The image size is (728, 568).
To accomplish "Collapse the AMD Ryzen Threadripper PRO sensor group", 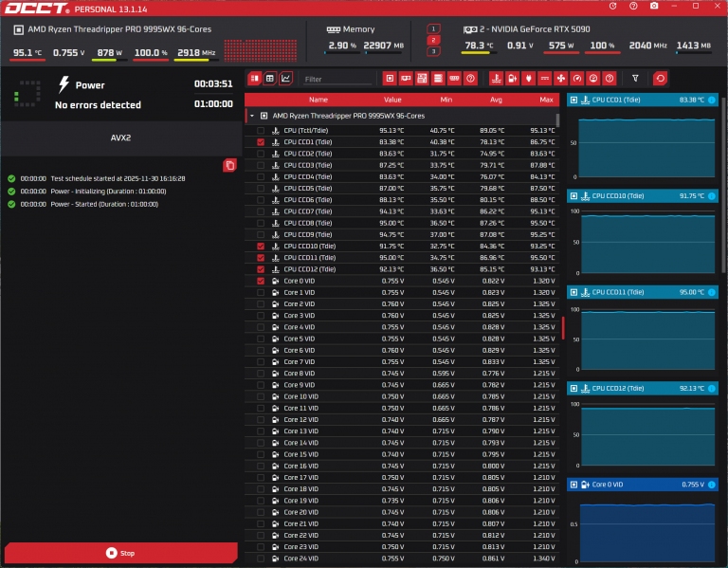I will coord(252,115).
